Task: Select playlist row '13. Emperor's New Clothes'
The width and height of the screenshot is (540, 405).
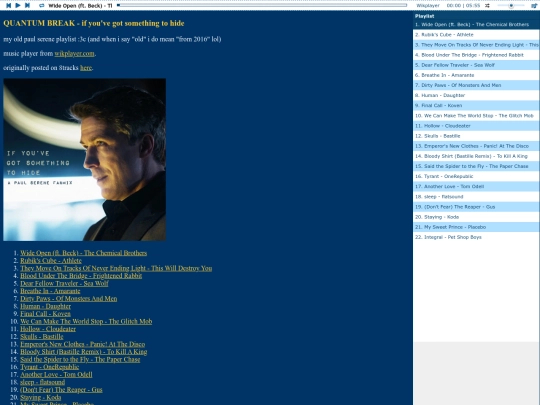Action: pos(476,146)
